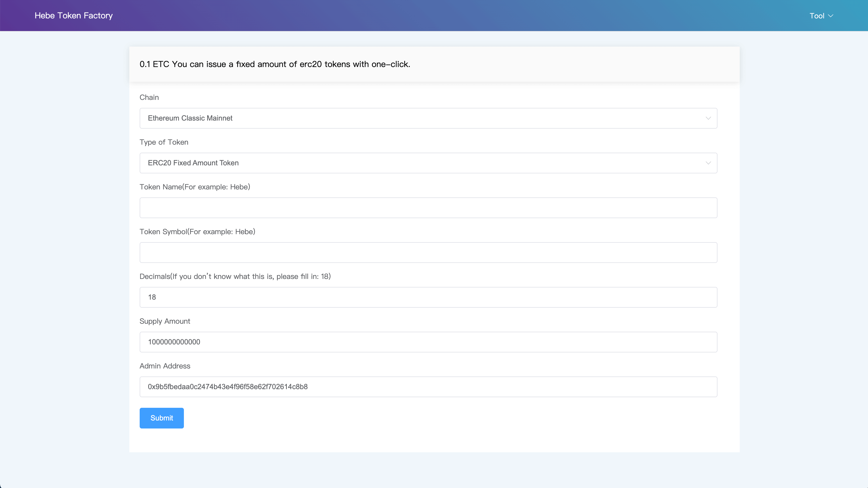Focus the Token Name input field
The image size is (868, 488).
pyautogui.click(x=428, y=208)
